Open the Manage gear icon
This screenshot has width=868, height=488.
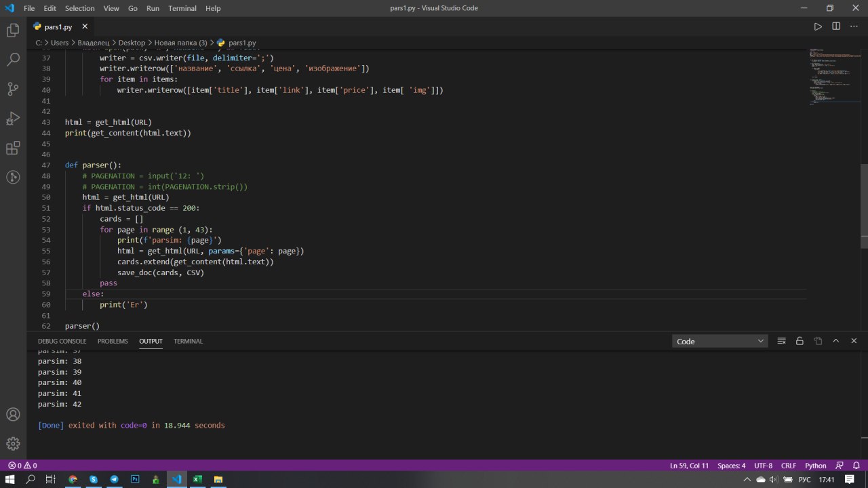click(x=13, y=443)
